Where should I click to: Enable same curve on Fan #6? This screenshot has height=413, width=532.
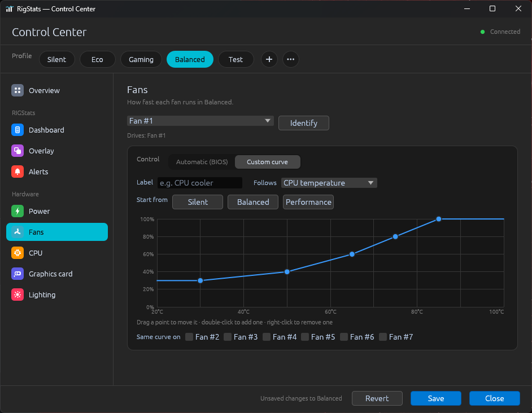click(344, 337)
